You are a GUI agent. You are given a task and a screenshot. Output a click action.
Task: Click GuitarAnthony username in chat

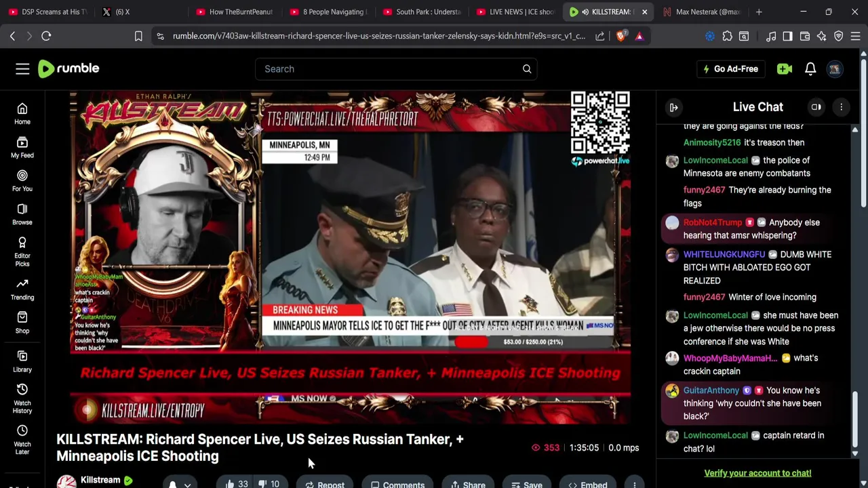(711, 390)
